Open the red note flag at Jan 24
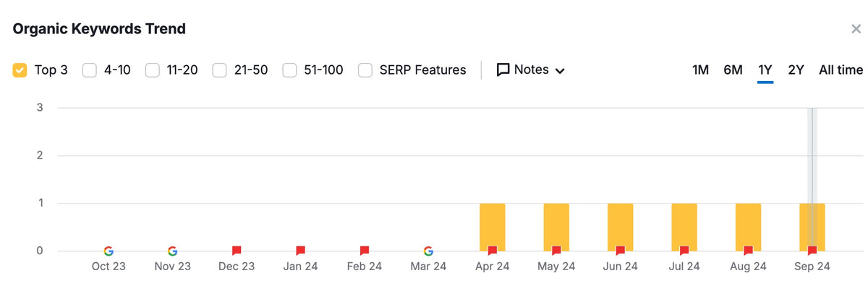Image resolution: width=868 pixels, height=289 pixels. click(300, 251)
